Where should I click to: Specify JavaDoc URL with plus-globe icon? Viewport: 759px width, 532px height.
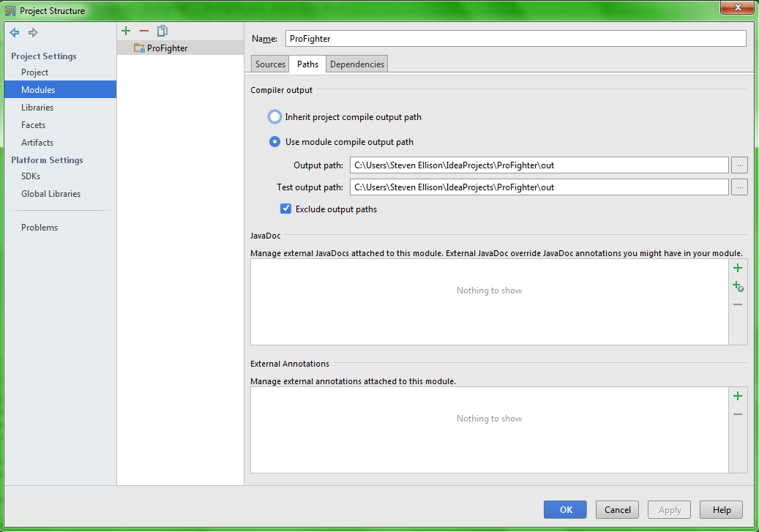click(738, 286)
